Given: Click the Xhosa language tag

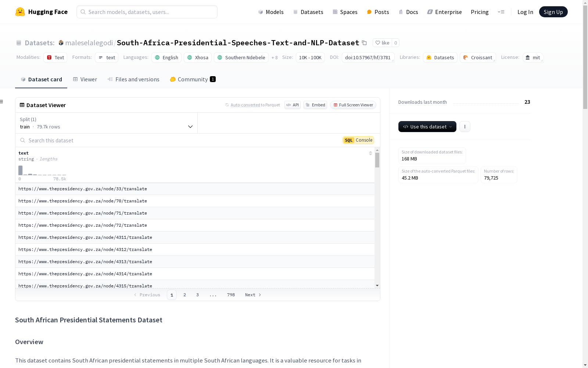Looking at the screenshot, I should pyautogui.click(x=198, y=57).
